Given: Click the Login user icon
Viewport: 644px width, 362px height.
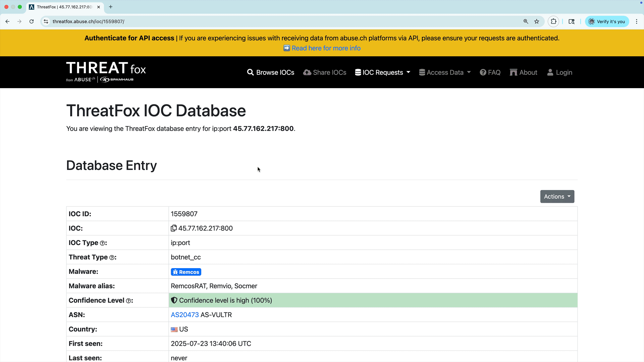Looking at the screenshot, I should [x=550, y=72].
